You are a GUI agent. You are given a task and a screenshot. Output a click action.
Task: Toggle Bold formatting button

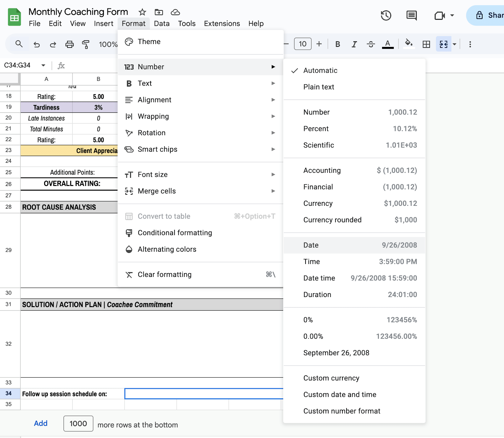click(338, 44)
